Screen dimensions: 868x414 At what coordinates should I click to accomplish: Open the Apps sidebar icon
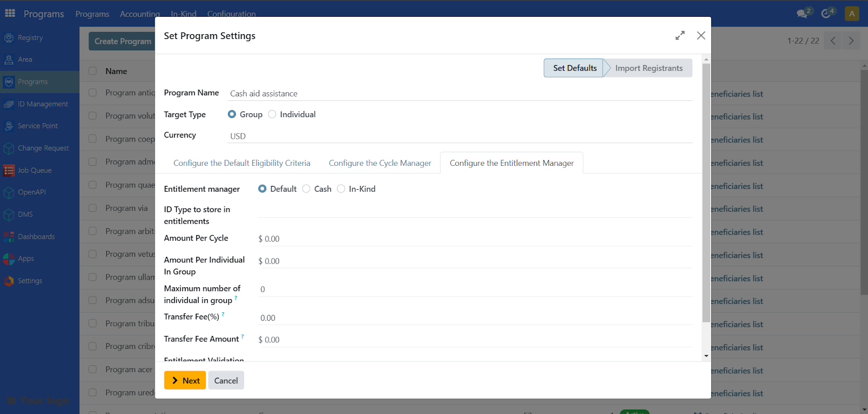point(9,259)
